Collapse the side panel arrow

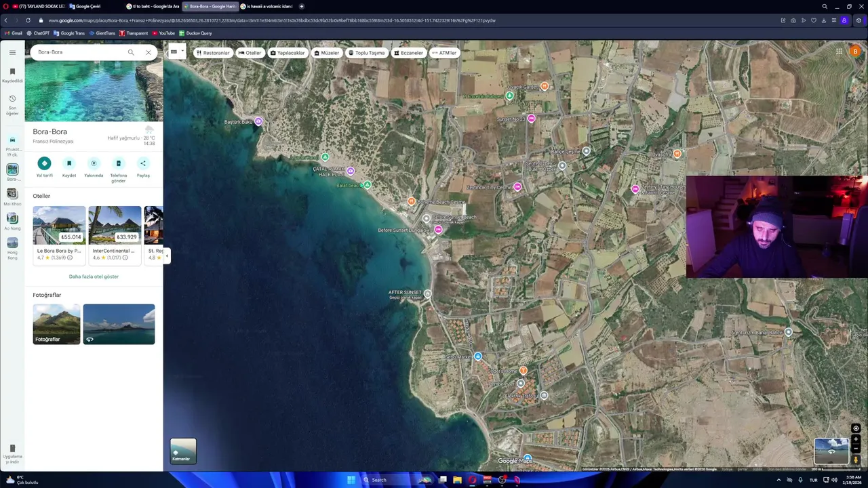(167, 256)
